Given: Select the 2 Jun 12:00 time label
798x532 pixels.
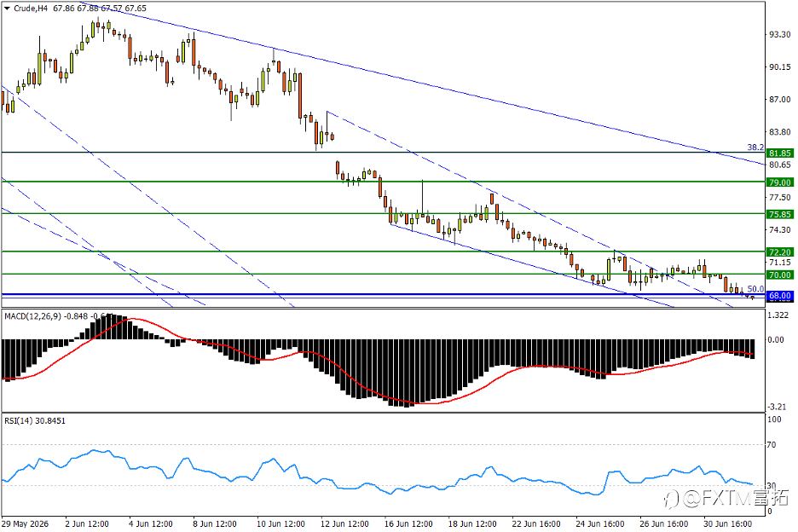Looking at the screenshot, I should pyautogui.click(x=87, y=523).
